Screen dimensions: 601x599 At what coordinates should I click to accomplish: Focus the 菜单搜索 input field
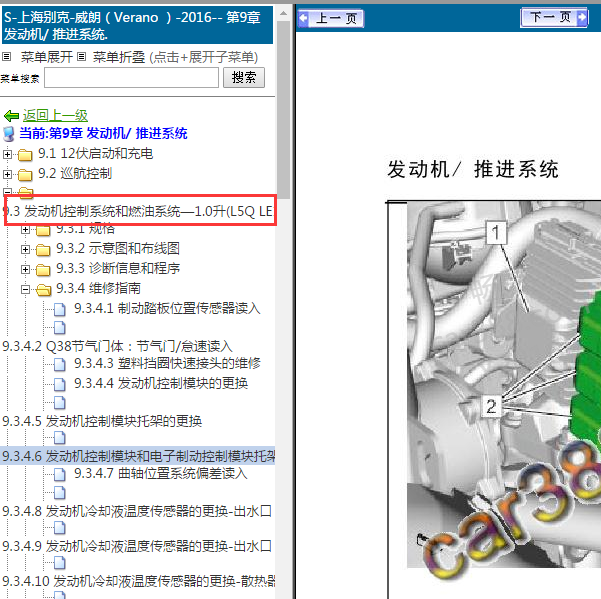[x=131, y=78]
